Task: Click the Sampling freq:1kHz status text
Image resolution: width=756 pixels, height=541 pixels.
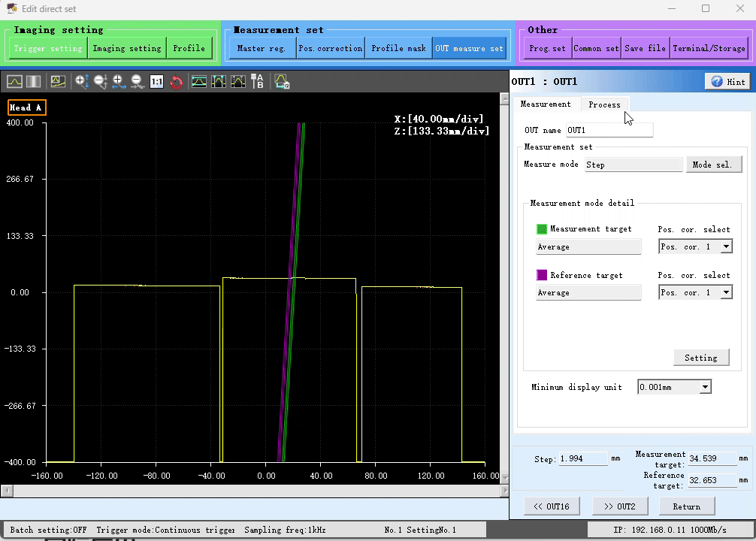Action: [285, 530]
